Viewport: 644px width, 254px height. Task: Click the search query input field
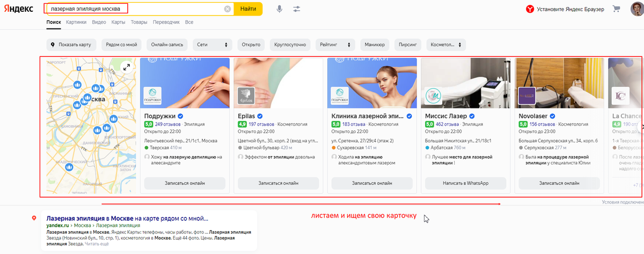click(134, 9)
